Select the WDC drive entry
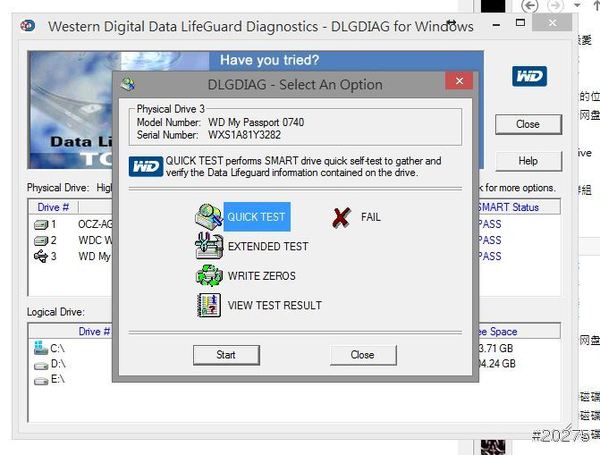600x455 pixels. [95, 240]
